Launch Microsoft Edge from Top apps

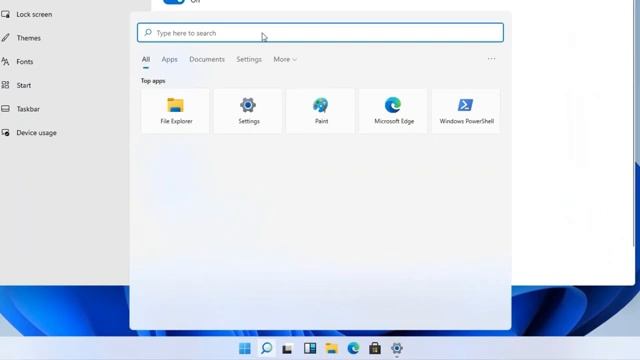tap(393, 111)
